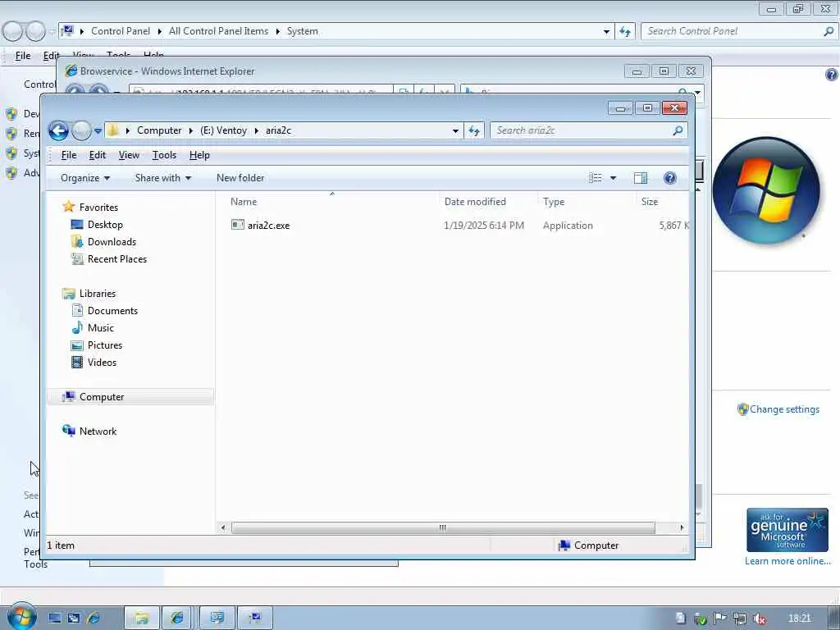The image size is (840, 630).
Task: Click the Switch between windows Quick Launch icon
Action: tap(74, 619)
